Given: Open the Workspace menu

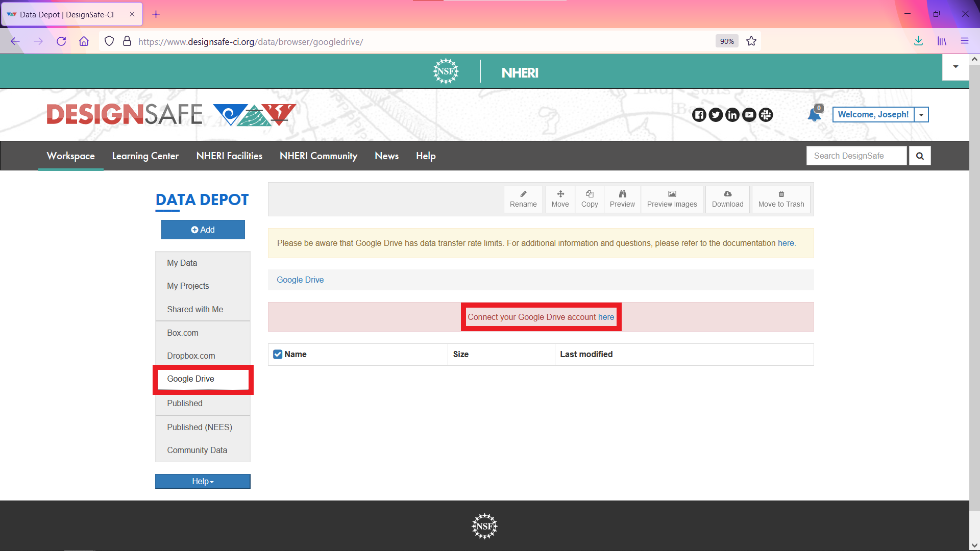Looking at the screenshot, I should (x=71, y=156).
